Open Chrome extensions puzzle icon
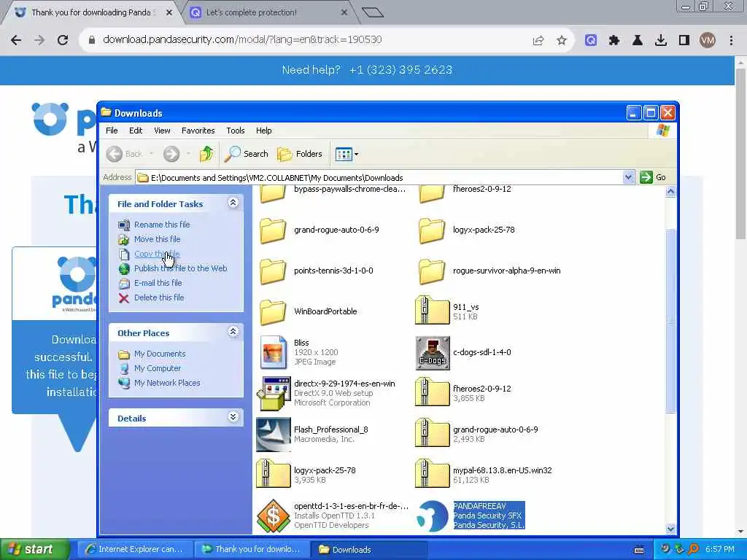The image size is (747, 560). tap(614, 40)
